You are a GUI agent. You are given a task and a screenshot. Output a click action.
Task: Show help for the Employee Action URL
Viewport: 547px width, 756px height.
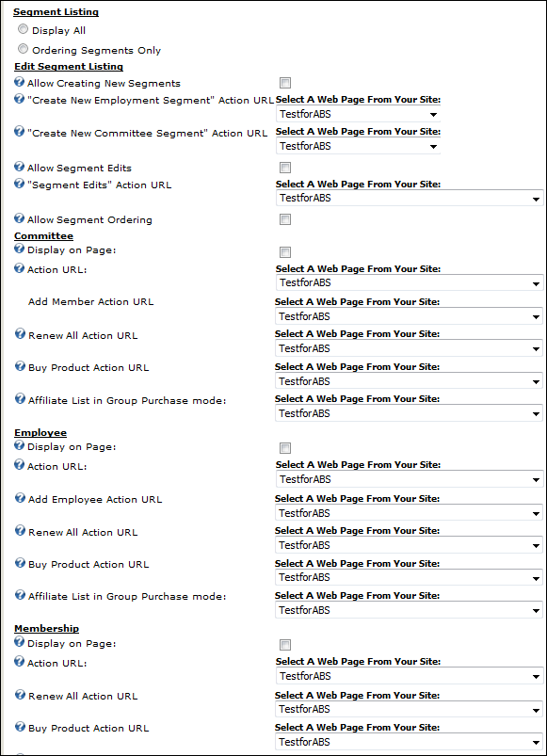click(x=19, y=465)
